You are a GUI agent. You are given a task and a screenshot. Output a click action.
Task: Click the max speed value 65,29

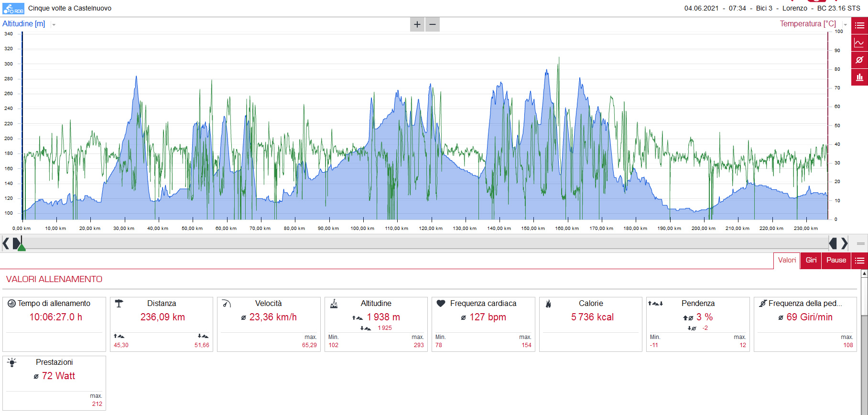[x=309, y=345]
